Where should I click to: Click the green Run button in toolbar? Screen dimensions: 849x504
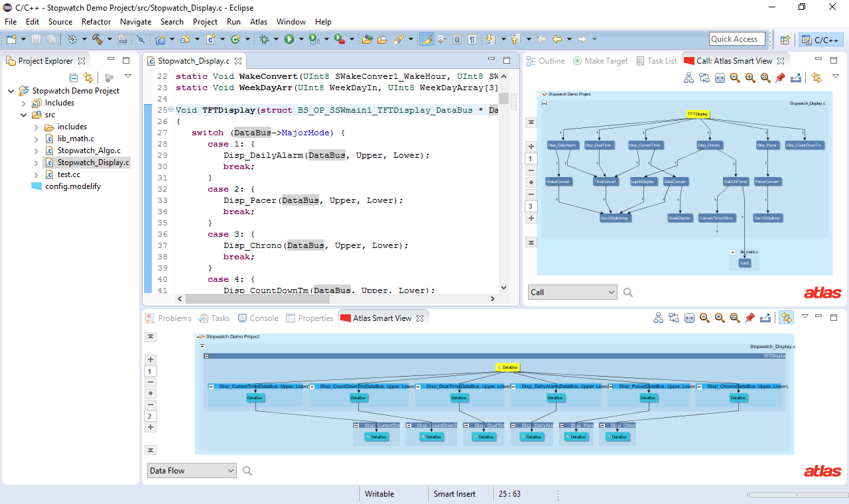pyautogui.click(x=289, y=39)
